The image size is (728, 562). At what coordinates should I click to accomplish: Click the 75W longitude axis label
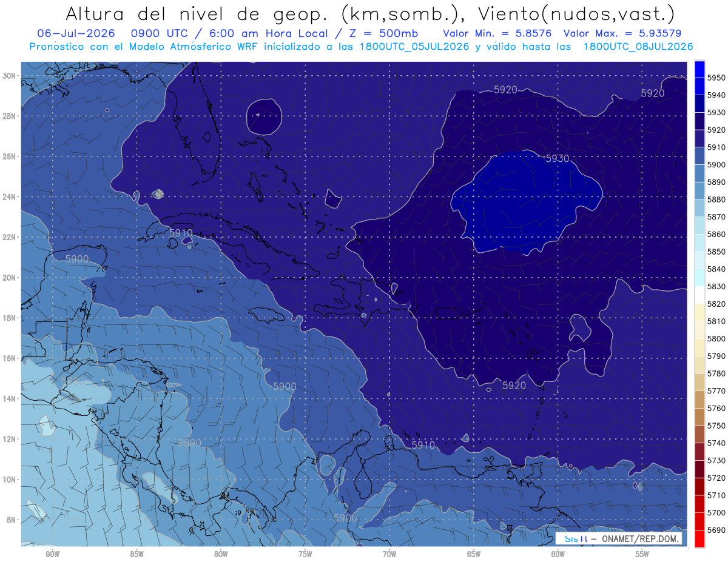305,554
